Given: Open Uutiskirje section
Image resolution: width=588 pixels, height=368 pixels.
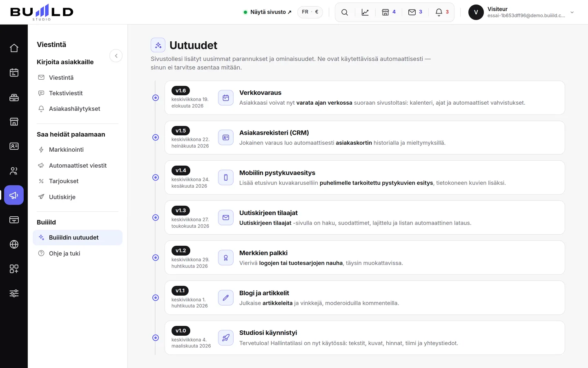Looking at the screenshot, I should click(x=78, y=197).
